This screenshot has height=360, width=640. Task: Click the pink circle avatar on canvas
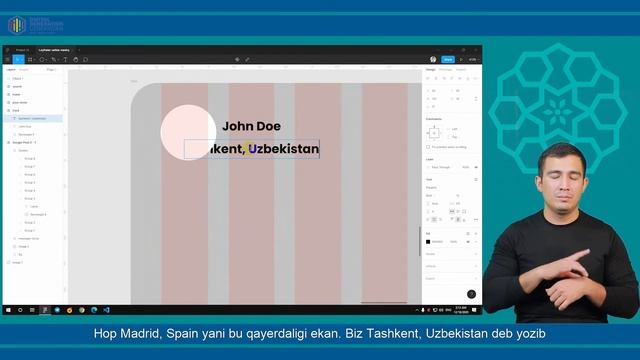pos(188,132)
